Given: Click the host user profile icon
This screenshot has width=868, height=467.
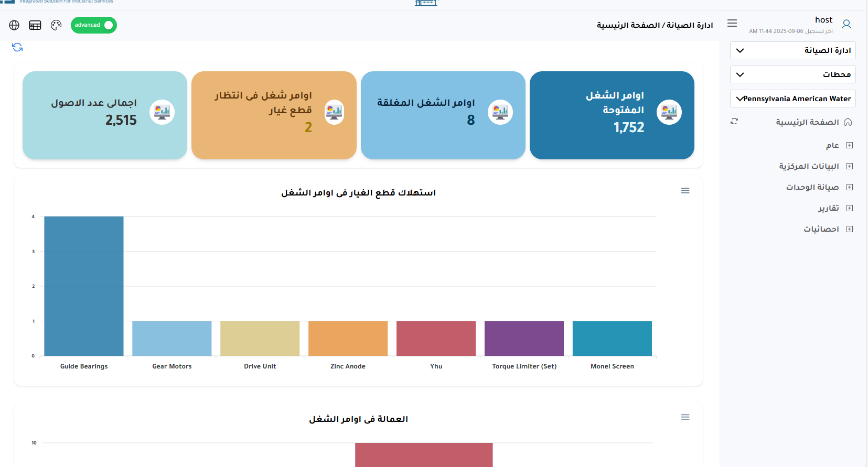Looking at the screenshot, I should pos(846,24).
